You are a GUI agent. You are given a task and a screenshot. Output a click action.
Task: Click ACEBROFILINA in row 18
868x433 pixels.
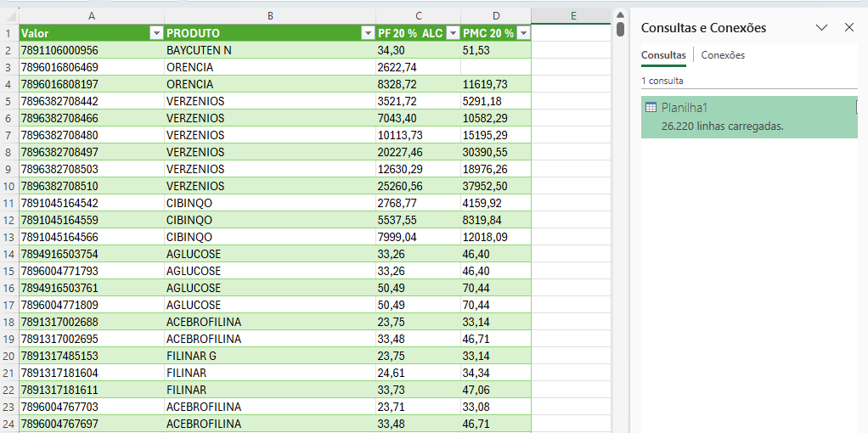269,322
